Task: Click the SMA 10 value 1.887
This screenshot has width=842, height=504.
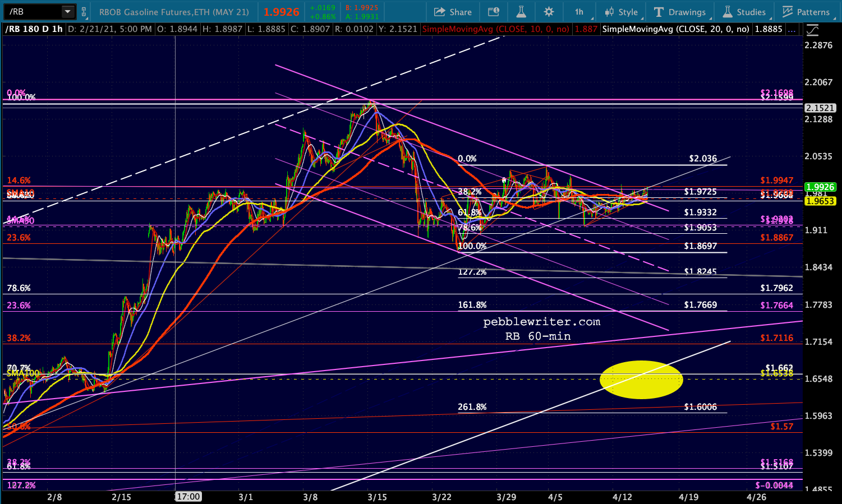Action: 586,29
